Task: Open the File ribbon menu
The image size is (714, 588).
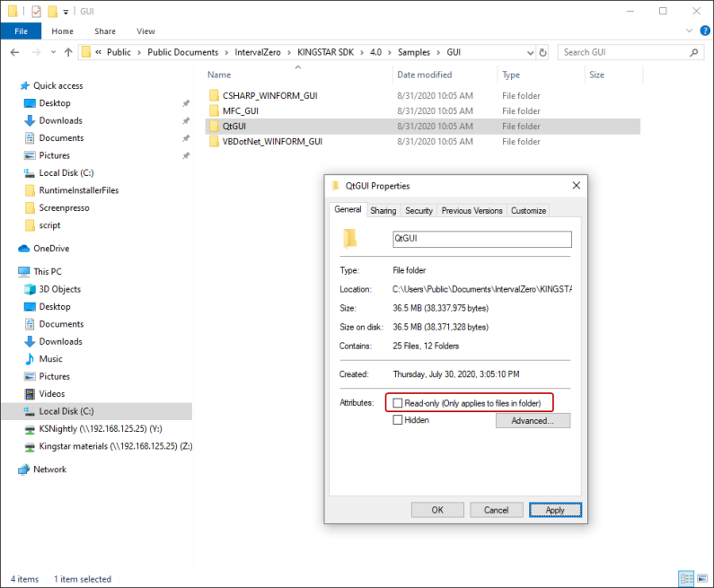Action: click(21, 31)
